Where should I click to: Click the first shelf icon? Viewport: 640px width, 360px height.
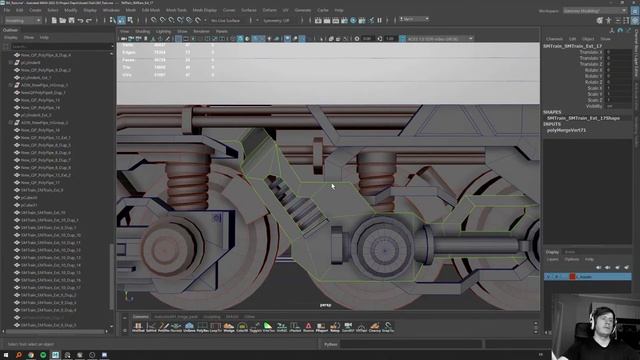(138, 326)
